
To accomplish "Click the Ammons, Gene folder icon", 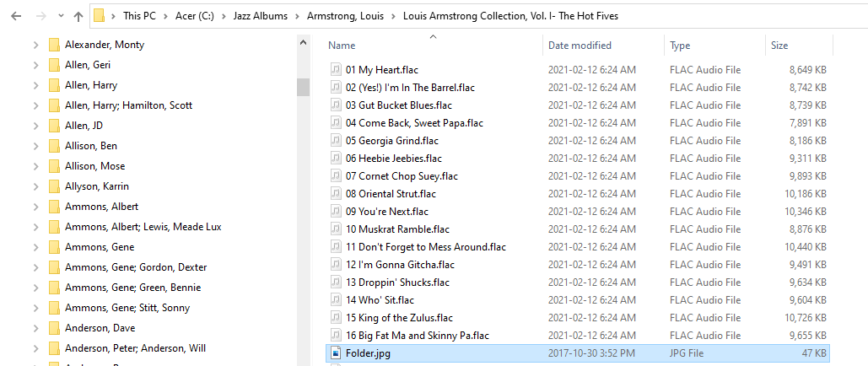I will coord(54,247).
